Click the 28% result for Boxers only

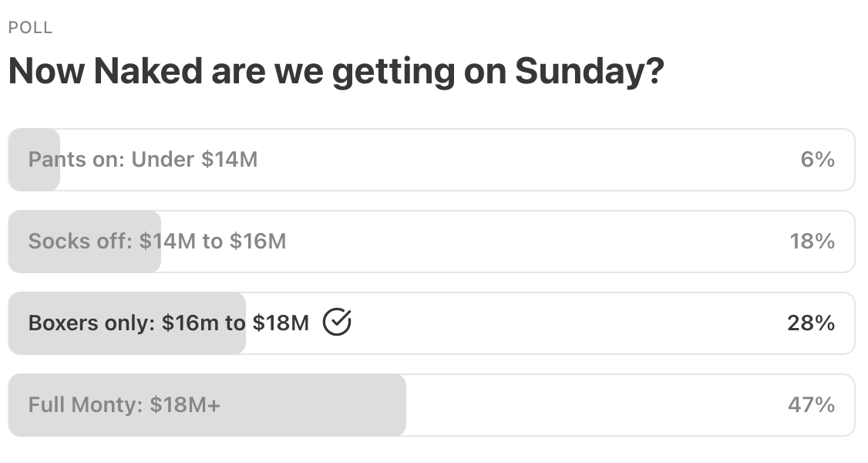[x=810, y=323]
